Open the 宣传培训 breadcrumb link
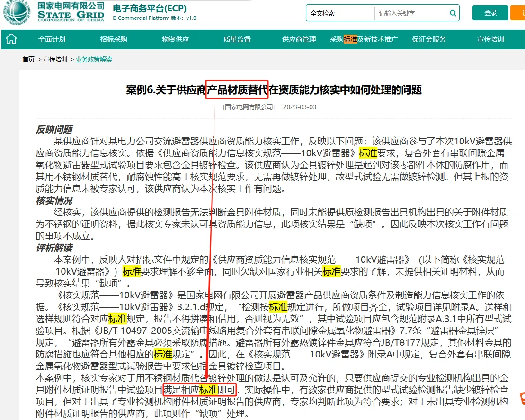 click(x=54, y=60)
